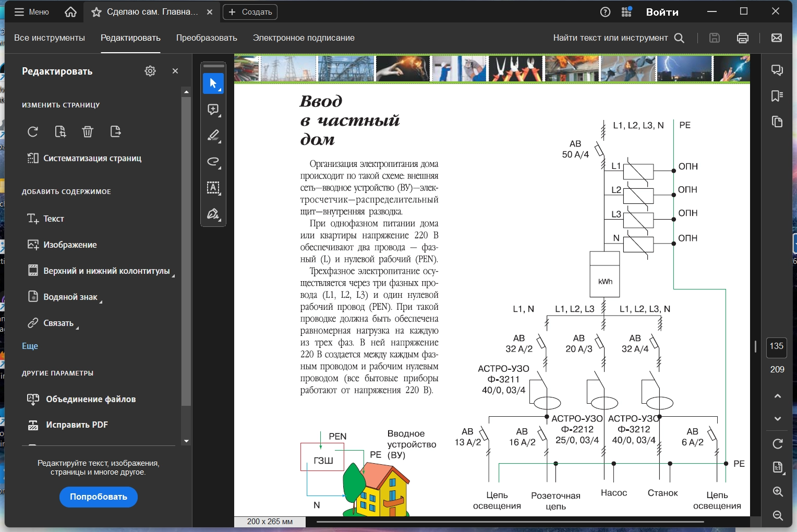Click the Создать new tab button
Image resolution: width=797 pixels, height=532 pixels.
[x=250, y=12]
